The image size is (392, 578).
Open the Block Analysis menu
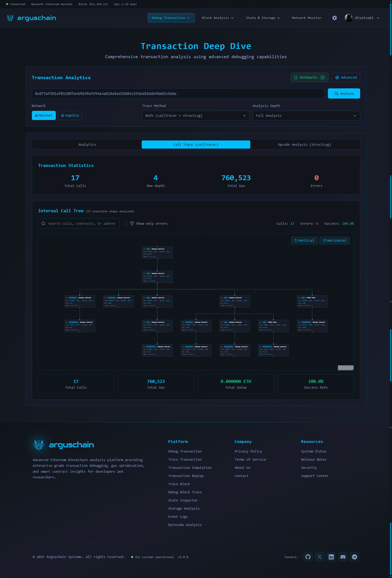[218, 18]
